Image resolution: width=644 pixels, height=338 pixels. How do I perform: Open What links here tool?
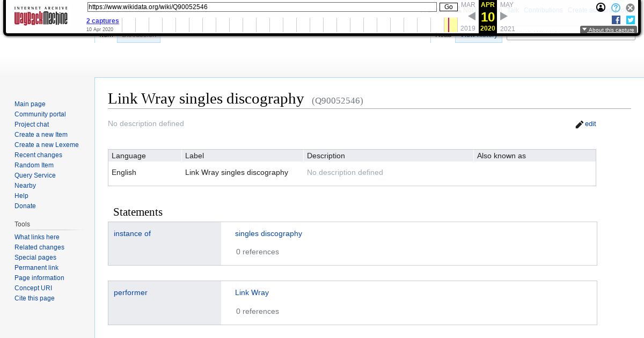[37, 237]
